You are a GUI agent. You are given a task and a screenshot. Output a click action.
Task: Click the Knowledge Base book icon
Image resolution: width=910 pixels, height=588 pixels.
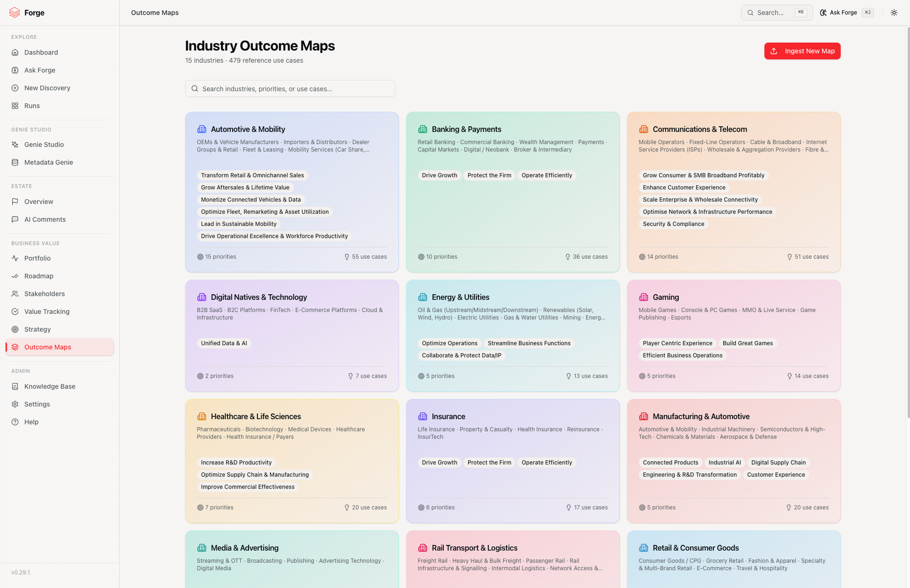(15, 386)
